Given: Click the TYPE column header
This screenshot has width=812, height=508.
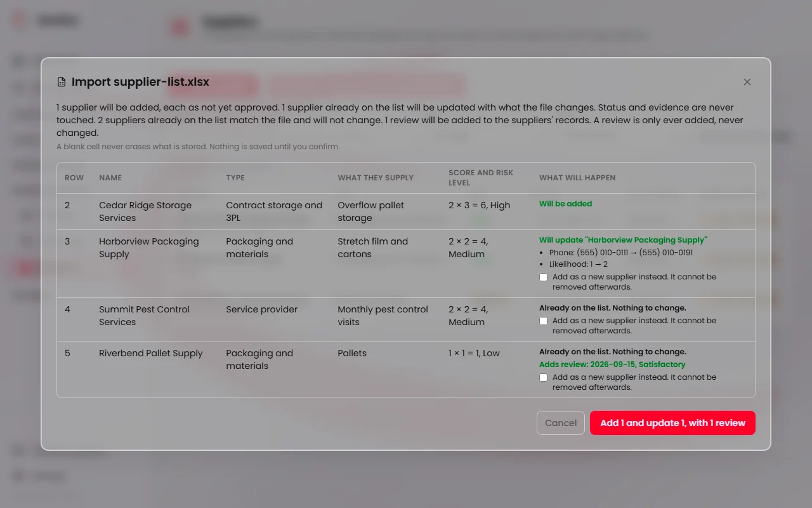Looking at the screenshot, I should pyautogui.click(x=235, y=178).
